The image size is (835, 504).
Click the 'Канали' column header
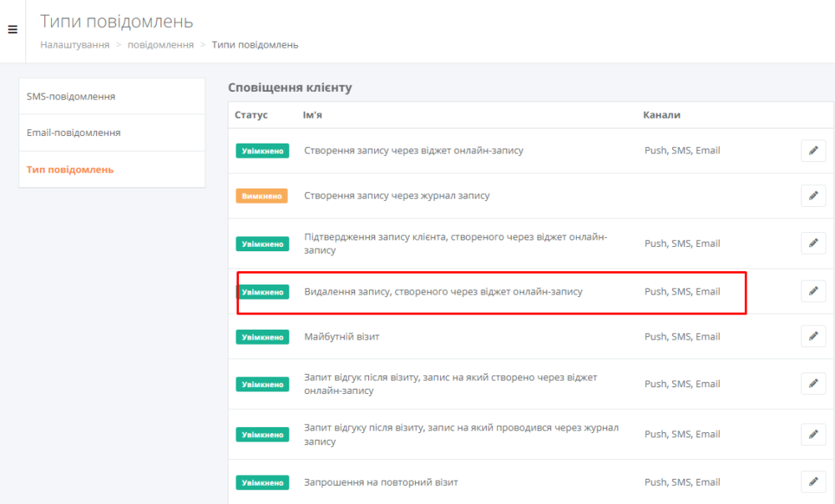[x=661, y=114]
